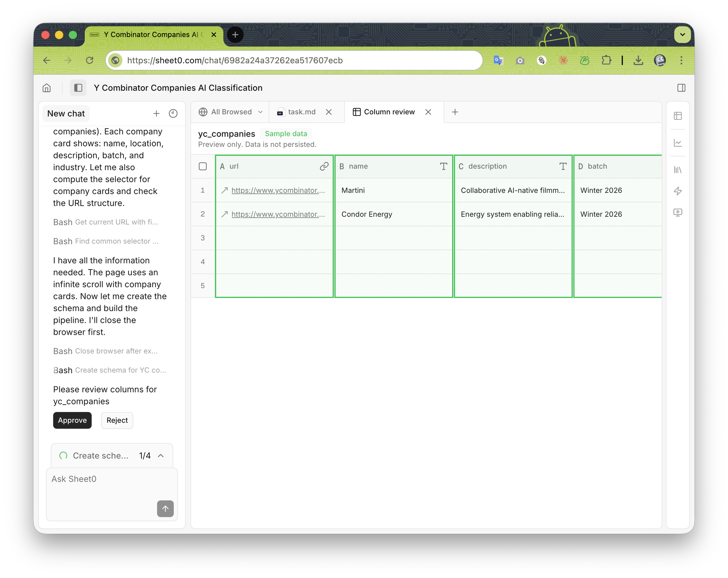Start a new chat with plus icon
The height and width of the screenshot is (578, 728).
pyautogui.click(x=156, y=113)
